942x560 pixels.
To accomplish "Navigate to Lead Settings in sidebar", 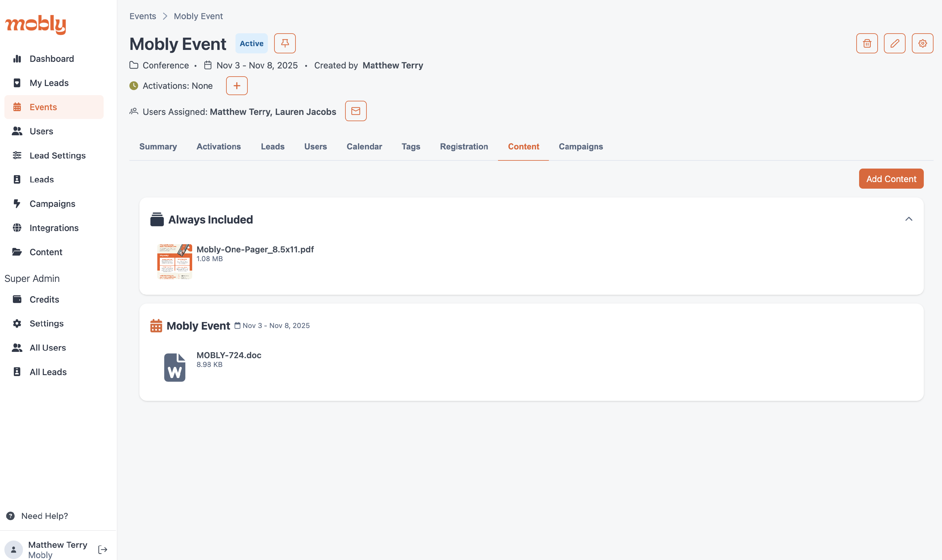I will pos(57,155).
